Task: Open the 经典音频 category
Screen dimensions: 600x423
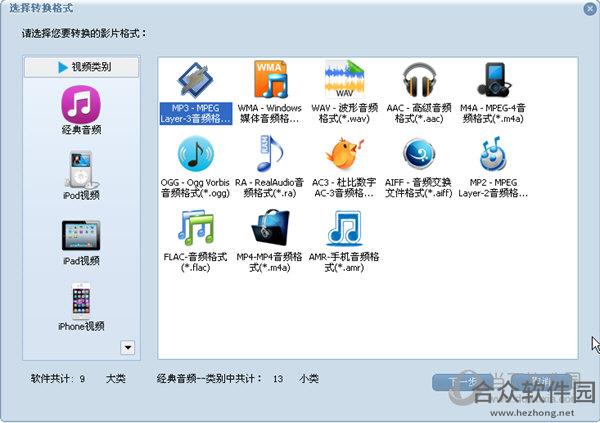Action: [x=81, y=110]
